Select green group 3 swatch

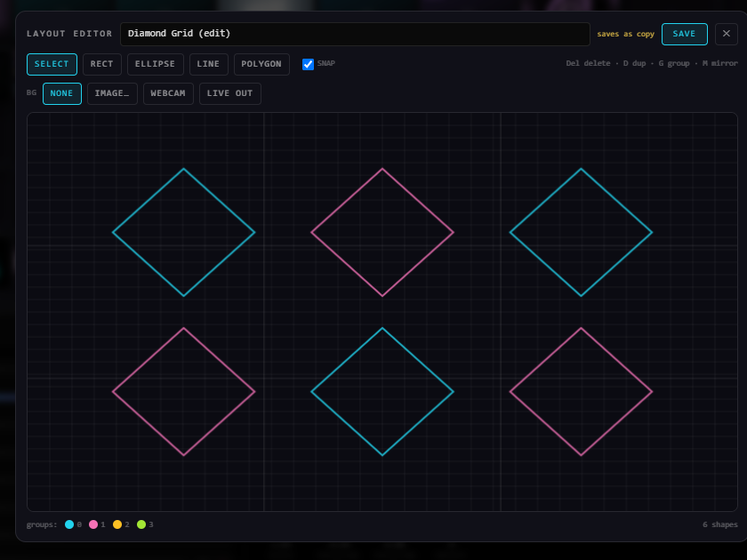pos(141,524)
